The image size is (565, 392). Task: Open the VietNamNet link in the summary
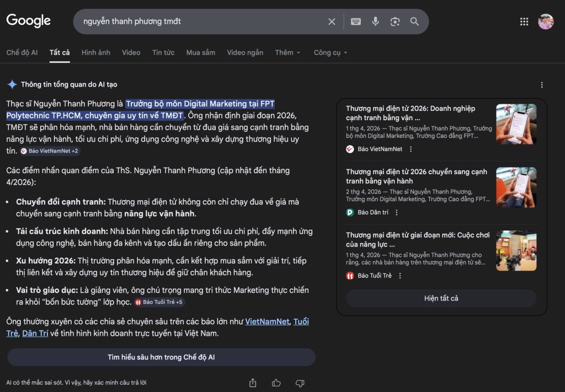coord(267,321)
